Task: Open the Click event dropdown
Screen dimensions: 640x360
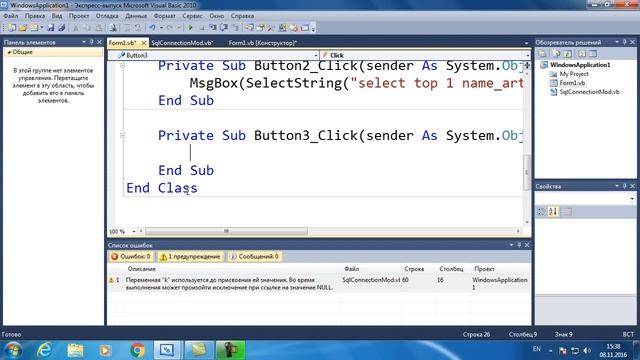Action: (x=527, y=55)
